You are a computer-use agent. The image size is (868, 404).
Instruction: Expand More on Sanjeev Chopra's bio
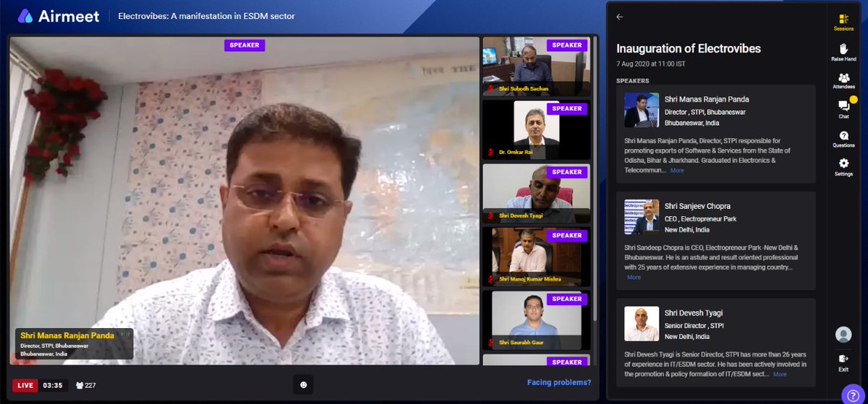pos(634,278)
